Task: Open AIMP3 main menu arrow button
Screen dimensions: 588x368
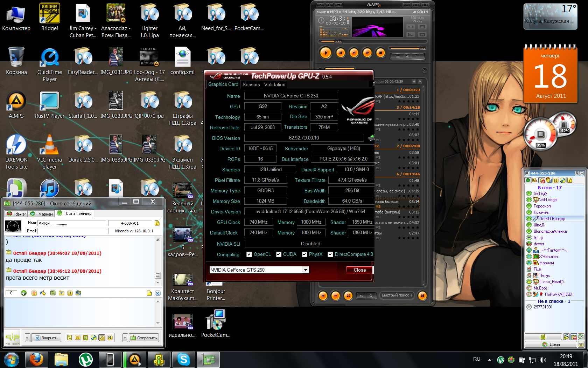Action: click(320, 5)
